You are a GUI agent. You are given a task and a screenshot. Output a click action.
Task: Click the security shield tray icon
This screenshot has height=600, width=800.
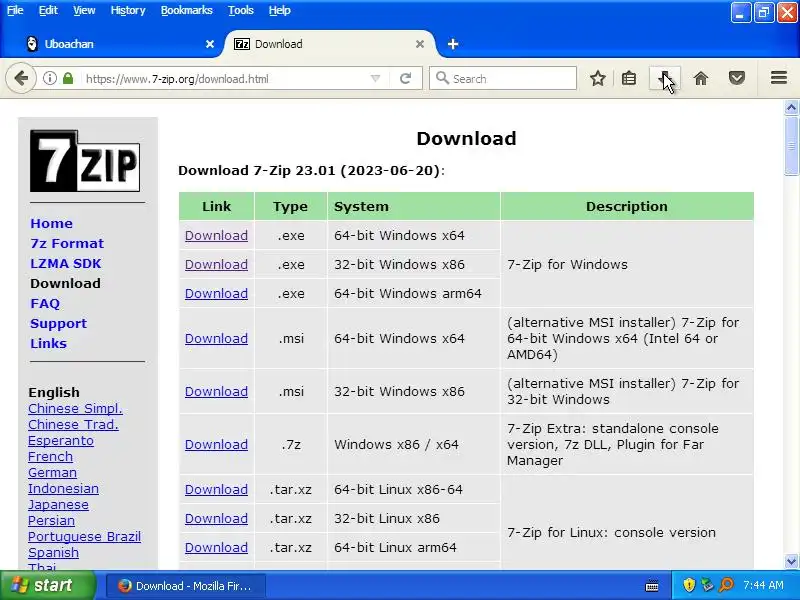click(x=689, y=585)
